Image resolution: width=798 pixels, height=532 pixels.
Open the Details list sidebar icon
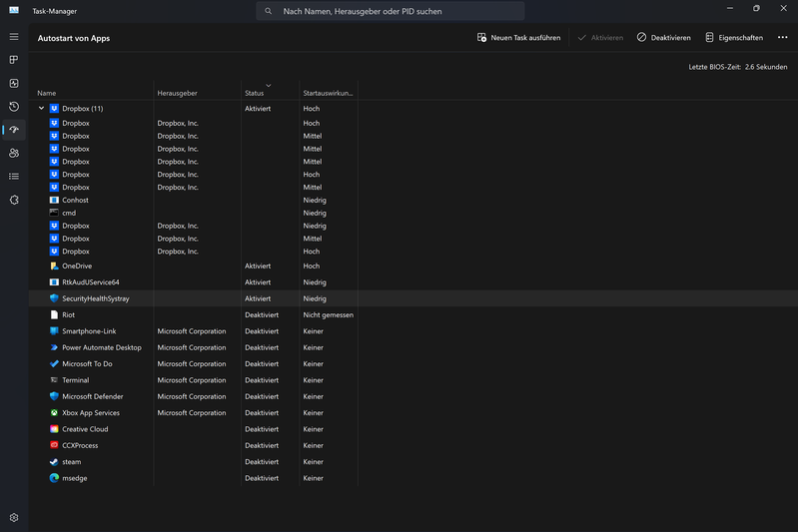click(14, 176)
